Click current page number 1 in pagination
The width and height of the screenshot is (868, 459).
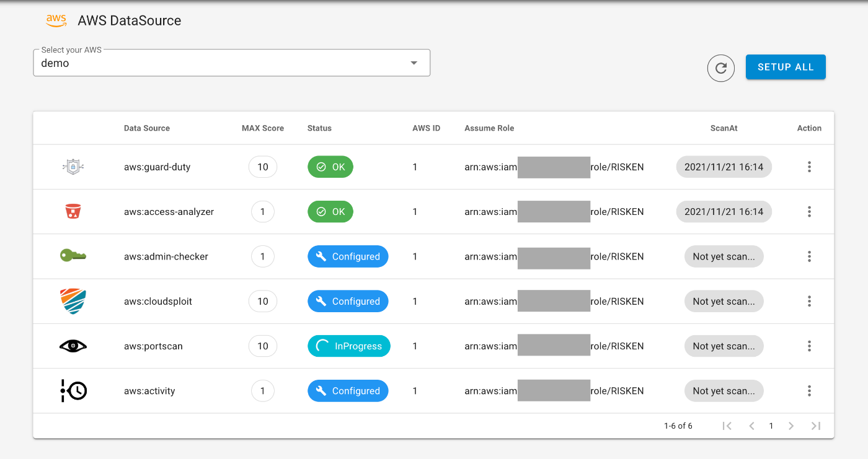pyautogui.click(x=771, y=426)
